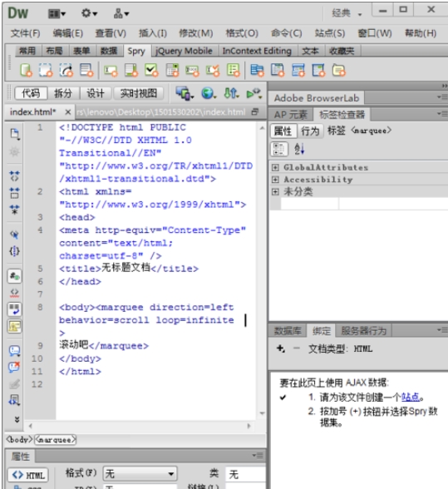Click the Open Documents icon in coding toolbar
This screenshot has width=448, height=489.
tap(14, 134)
